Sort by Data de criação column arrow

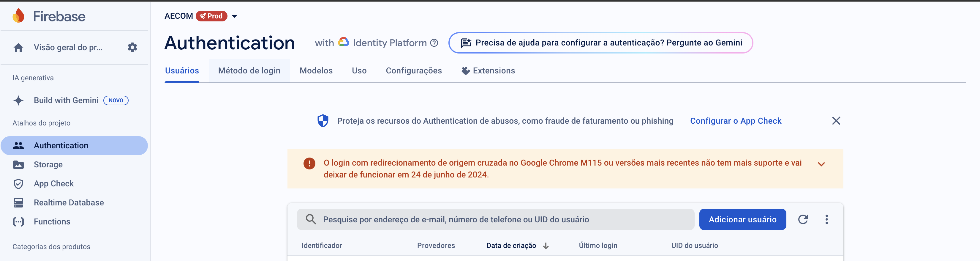click(546, 246)
